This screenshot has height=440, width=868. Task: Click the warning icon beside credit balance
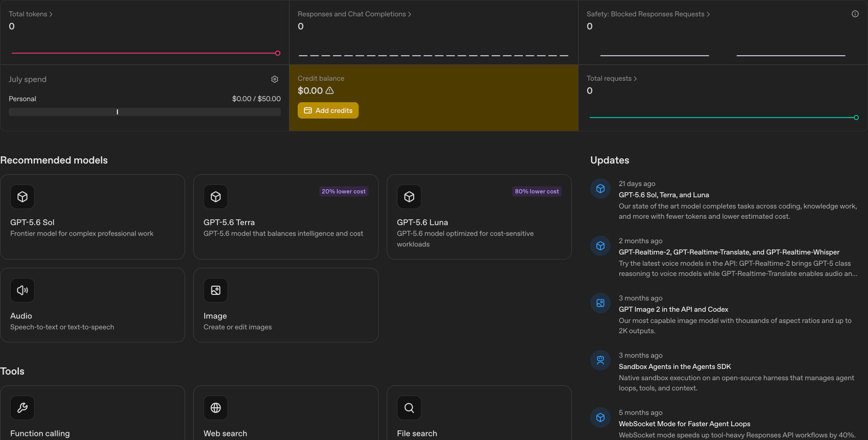[x=330, y=90]
